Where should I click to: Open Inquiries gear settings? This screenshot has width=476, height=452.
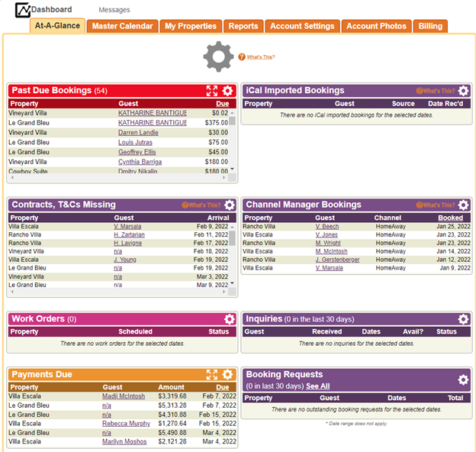[463, 319]
